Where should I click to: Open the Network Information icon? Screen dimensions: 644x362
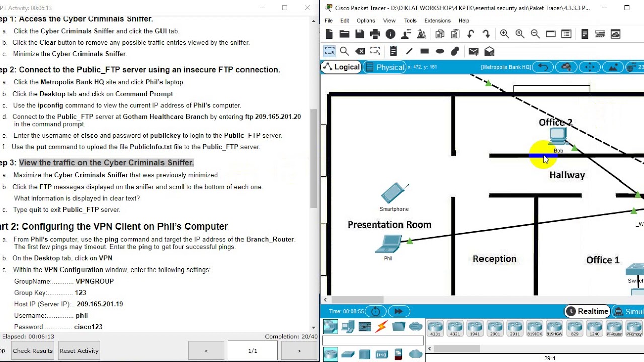click(390, 34)
